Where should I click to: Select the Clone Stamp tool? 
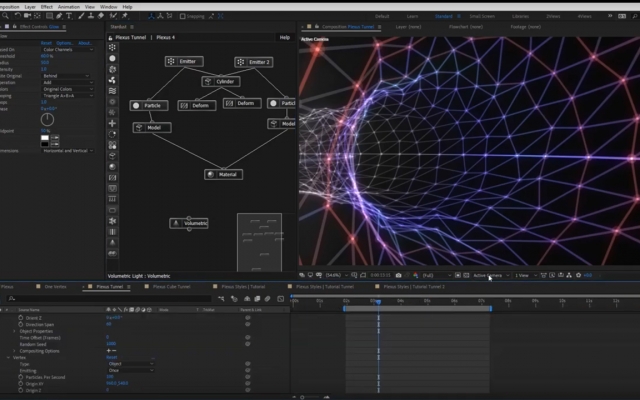click(x=91, y=16)
